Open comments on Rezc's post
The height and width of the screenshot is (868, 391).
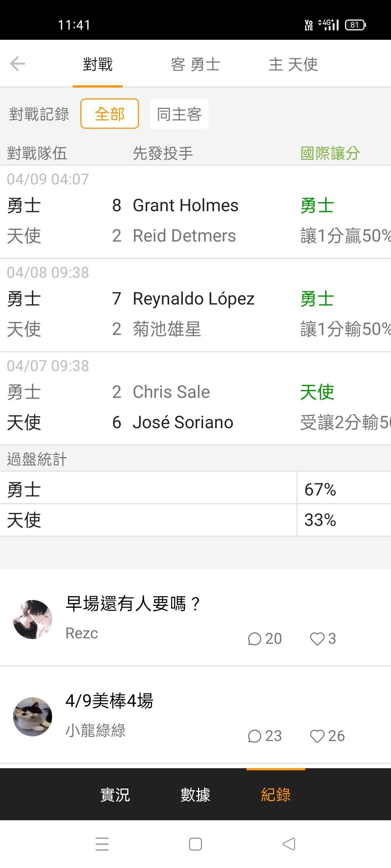click(x=264, y=639)
